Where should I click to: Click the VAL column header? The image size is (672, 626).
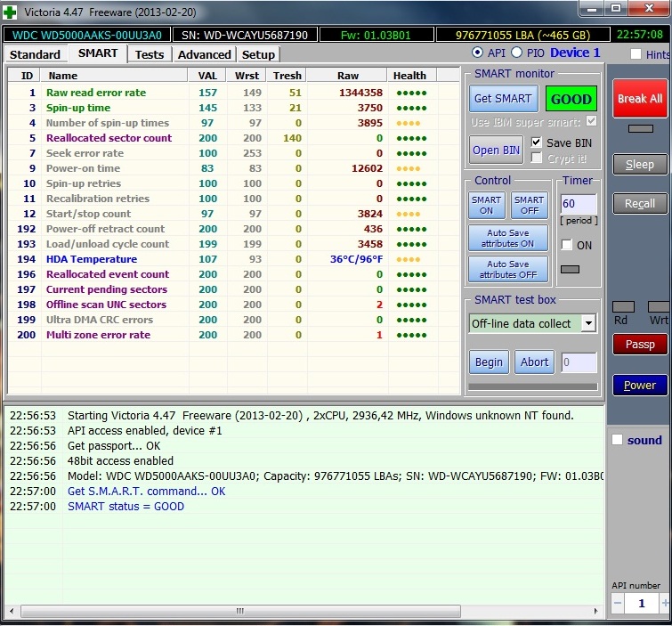click(207, 76)
